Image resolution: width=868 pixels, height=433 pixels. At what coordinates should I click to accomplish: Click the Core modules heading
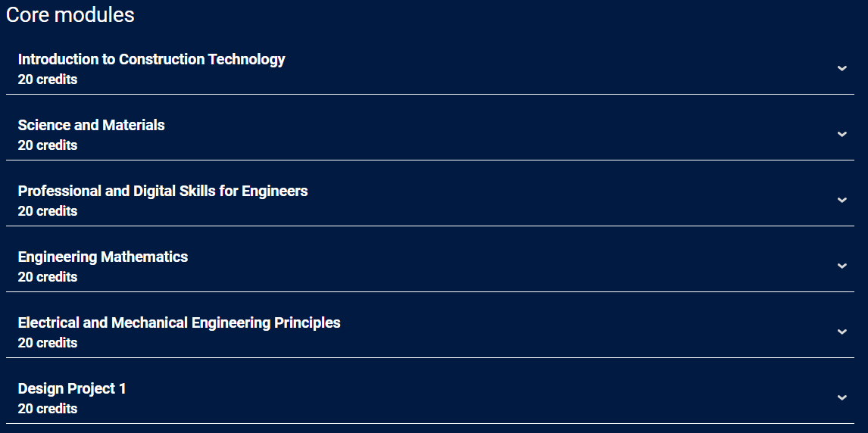click(x=70, y=14)
